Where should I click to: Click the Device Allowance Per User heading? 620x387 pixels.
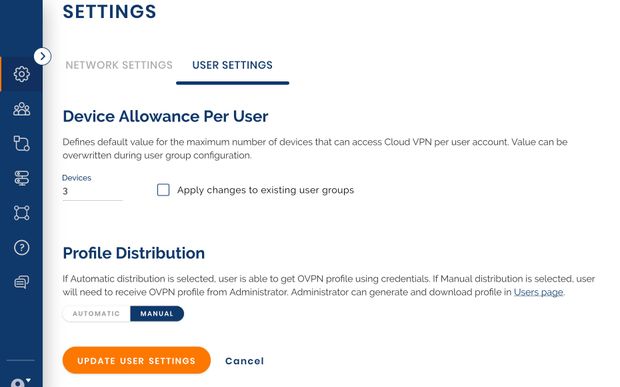(165, 116)
